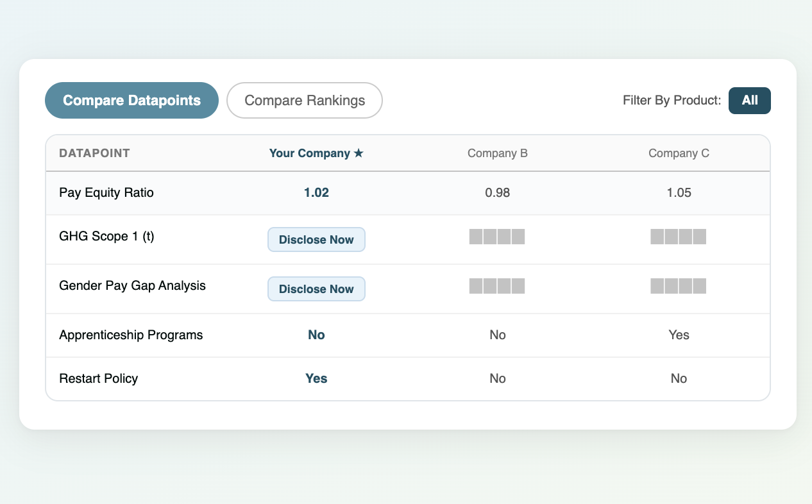The image size is (812, 504).
Task: Select the GHG Scope 1 (t) row label
Action: tap(106, 236)
